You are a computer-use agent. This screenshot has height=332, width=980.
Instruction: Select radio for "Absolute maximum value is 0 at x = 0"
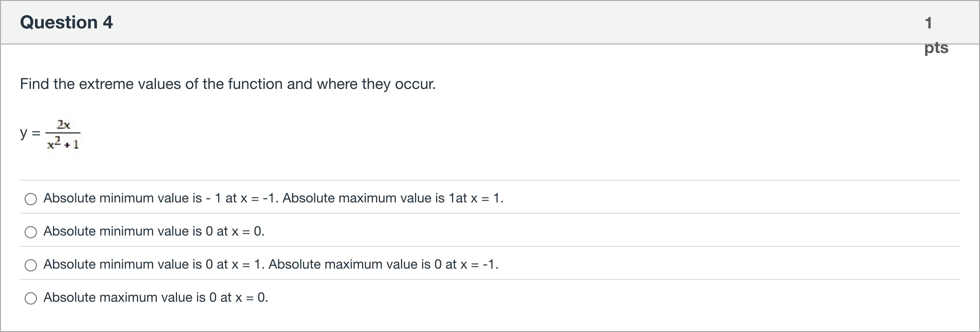pos(31,298)
